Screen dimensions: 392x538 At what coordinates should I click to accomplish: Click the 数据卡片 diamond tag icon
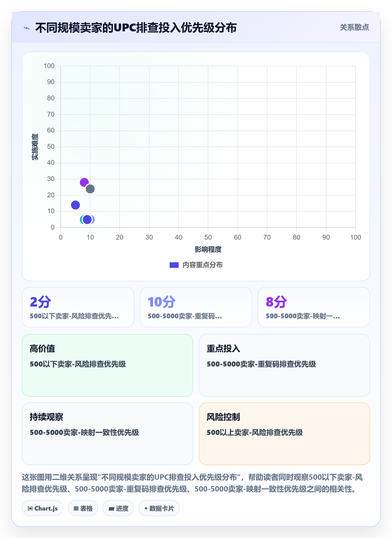(146, 508)
